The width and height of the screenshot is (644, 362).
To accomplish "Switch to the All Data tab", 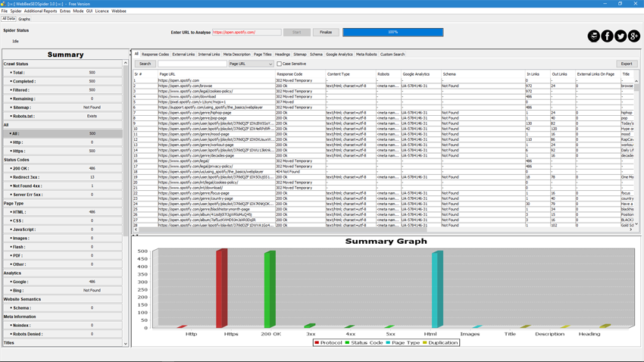I will (x=8, y=19).
